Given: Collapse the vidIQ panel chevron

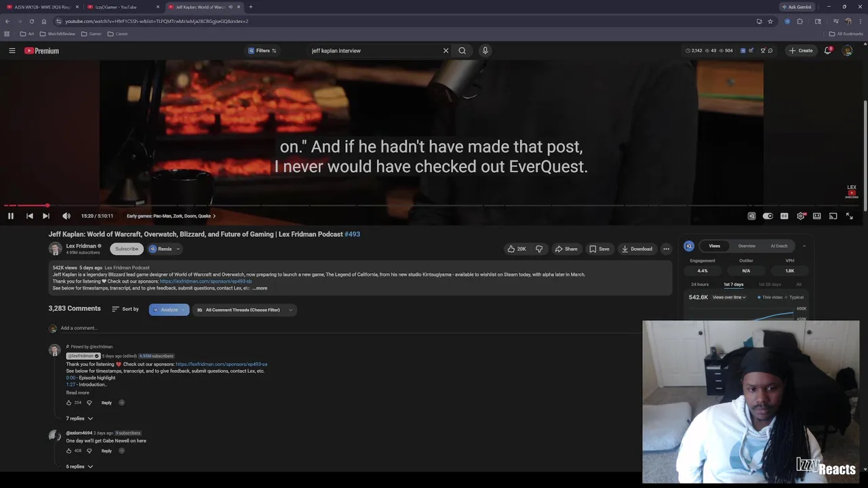Looking at the screenshot, I should 804,246.
